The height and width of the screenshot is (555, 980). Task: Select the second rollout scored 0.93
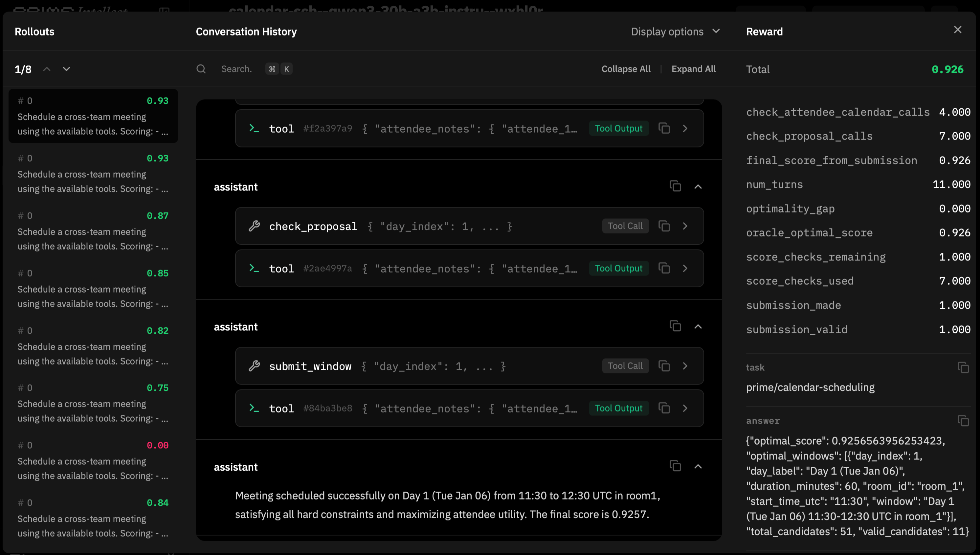click(x=93, y=173)
